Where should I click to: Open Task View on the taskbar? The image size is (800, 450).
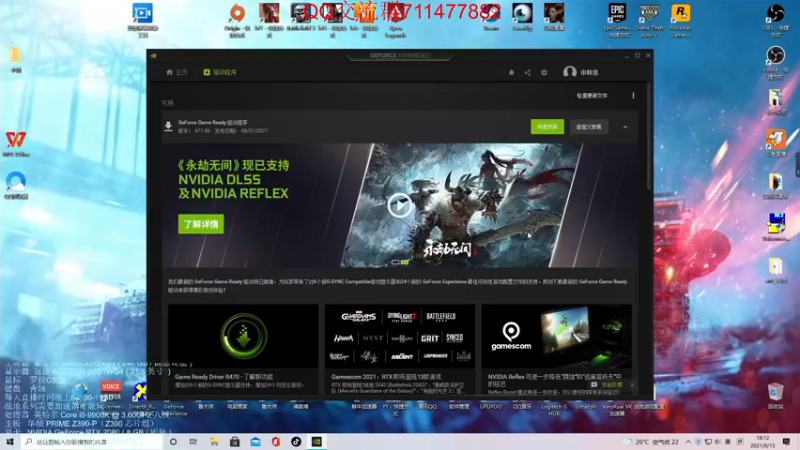coord(193,441)
